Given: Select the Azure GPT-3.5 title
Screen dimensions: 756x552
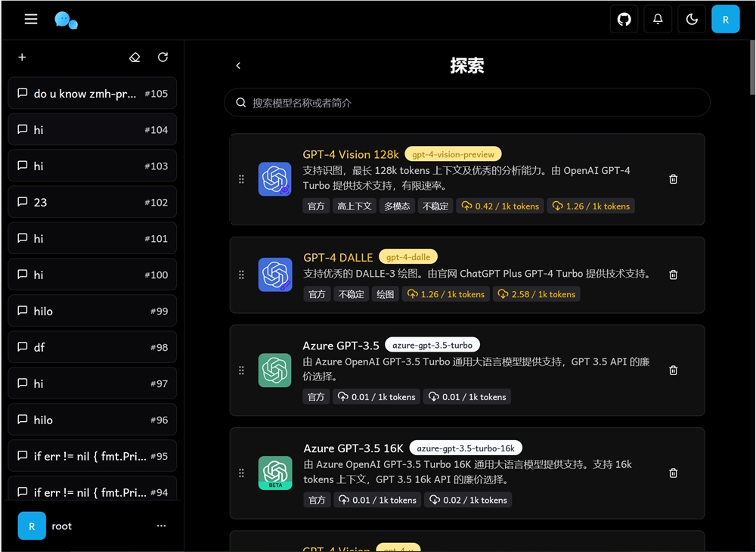Looking at the screenshot, I should pyautogui.click(x=341, y=346).
